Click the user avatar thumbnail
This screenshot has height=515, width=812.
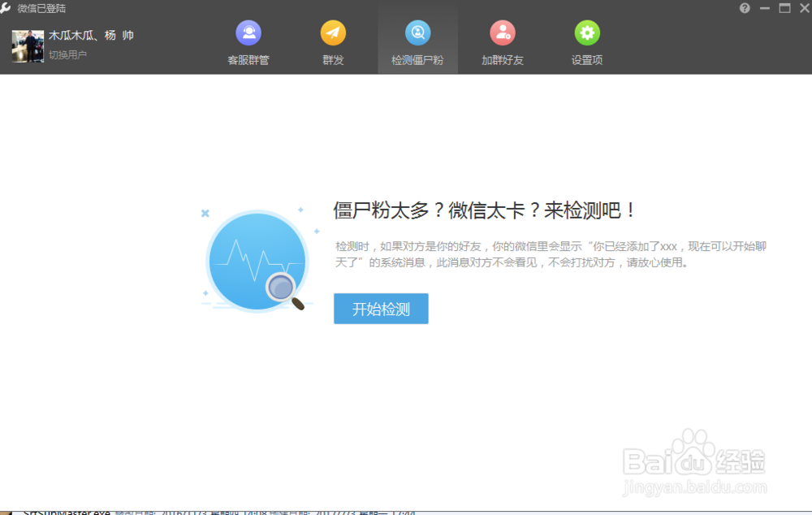[x=27, y=47]
